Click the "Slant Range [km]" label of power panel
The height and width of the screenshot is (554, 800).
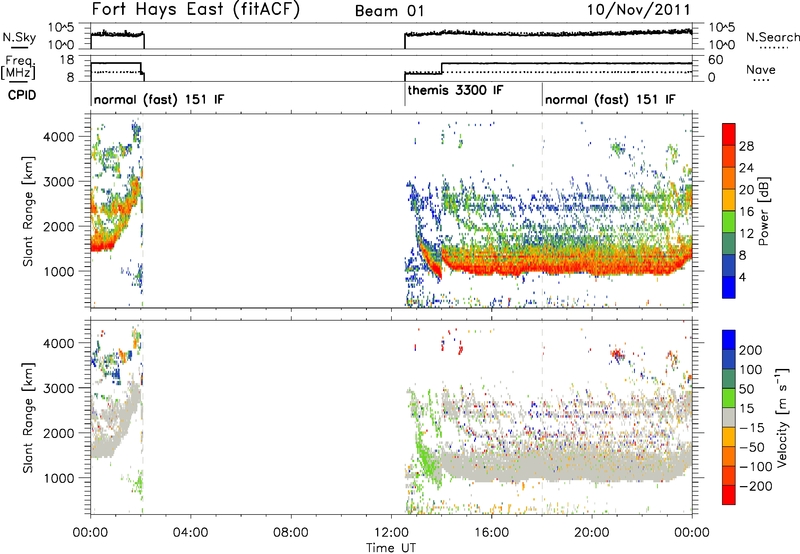[x=28, y=211]
